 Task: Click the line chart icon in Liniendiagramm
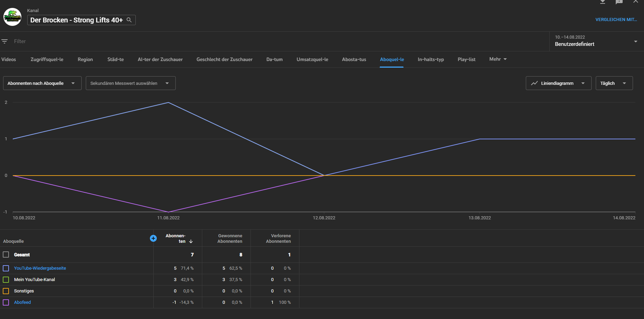tap(534, 83)
